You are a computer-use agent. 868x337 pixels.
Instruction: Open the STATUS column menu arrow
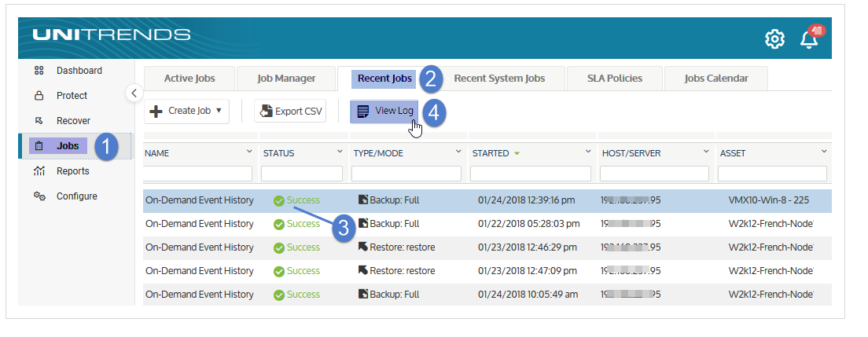click(x=340, y=152)
